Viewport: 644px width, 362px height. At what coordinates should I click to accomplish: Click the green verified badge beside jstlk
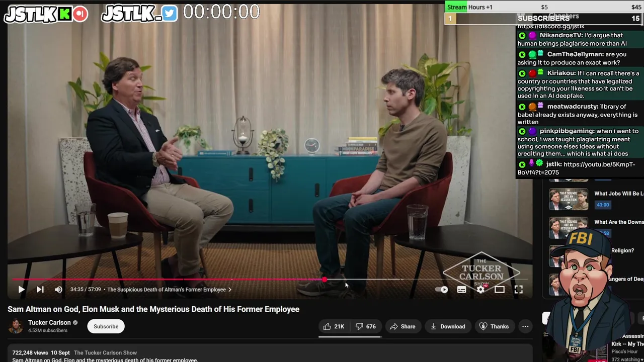pyautogui.click(x=540, y=164)
